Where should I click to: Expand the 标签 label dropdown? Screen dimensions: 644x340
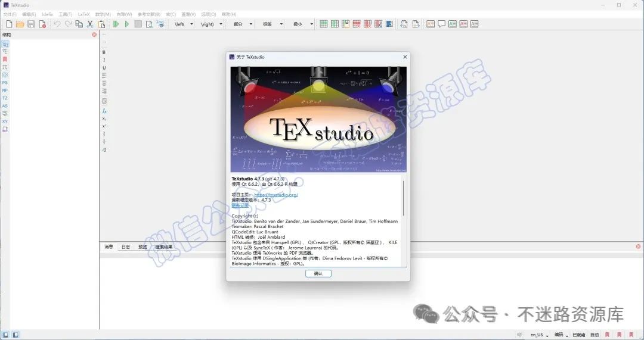click(281, 24)
